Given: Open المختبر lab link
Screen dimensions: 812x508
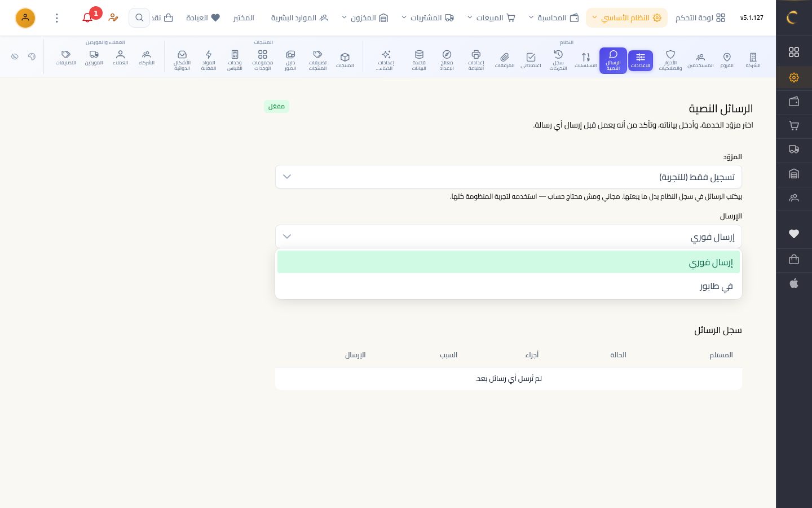Looking at the screenshot, I should tap(244, 18).
